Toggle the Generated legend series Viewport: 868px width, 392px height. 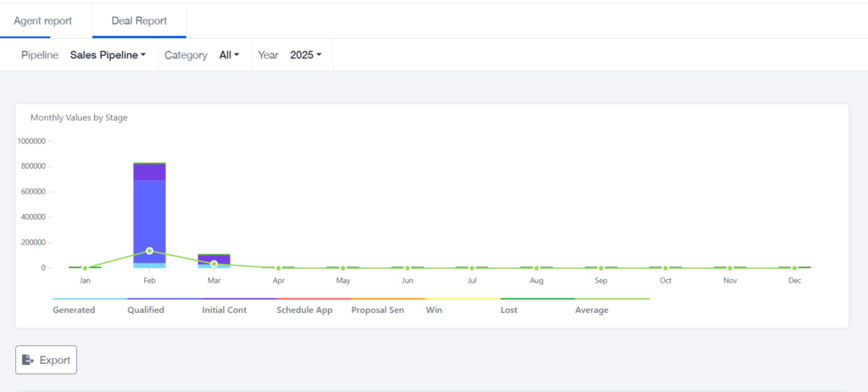(74, 310)
